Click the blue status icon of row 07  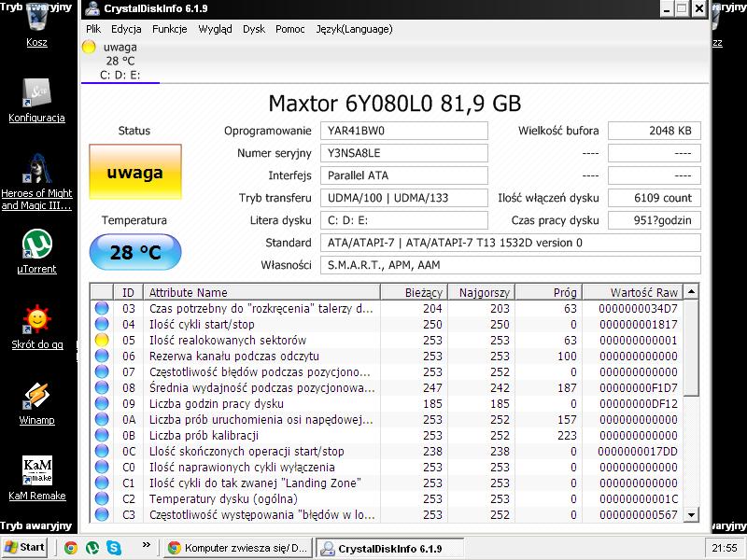coord(102,371)
